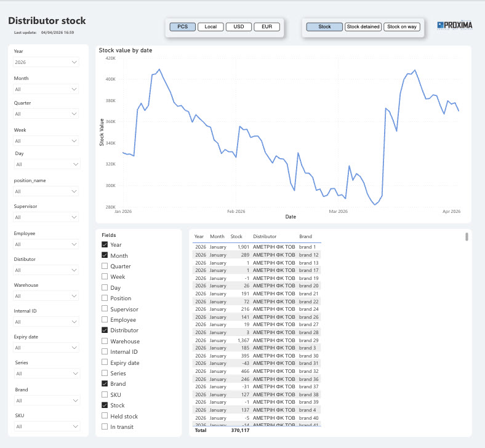Open the Warehouse filter dropdown
The width and height of the screenshot is (485, 448).
46,296
